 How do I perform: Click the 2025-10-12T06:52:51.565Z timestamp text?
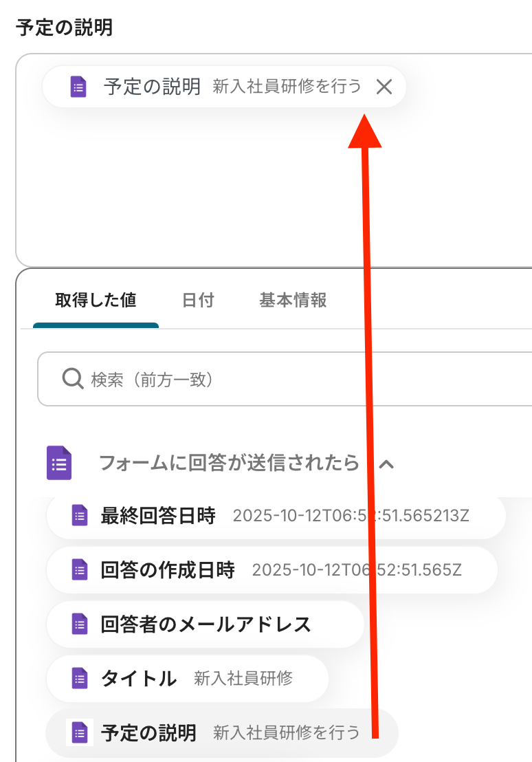click(357, 570)
